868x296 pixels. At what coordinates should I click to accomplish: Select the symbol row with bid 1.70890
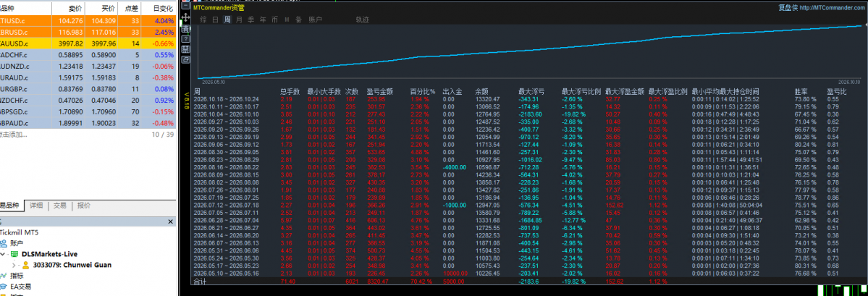(88, 111)
